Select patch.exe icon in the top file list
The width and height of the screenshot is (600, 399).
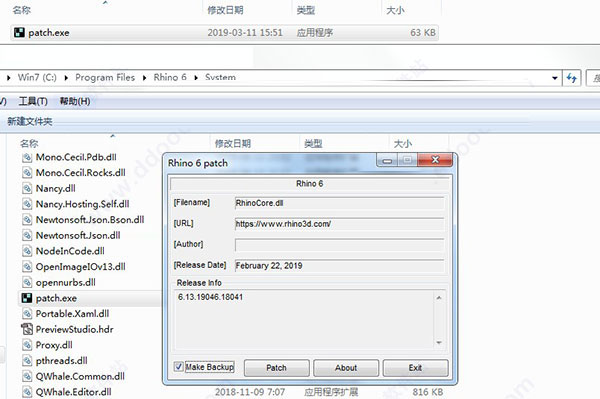coord(19,33)
